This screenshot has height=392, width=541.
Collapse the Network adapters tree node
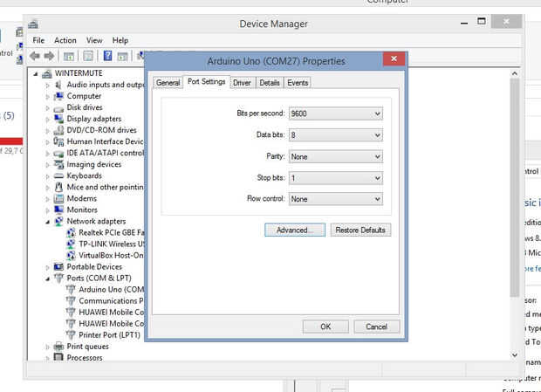48,222
